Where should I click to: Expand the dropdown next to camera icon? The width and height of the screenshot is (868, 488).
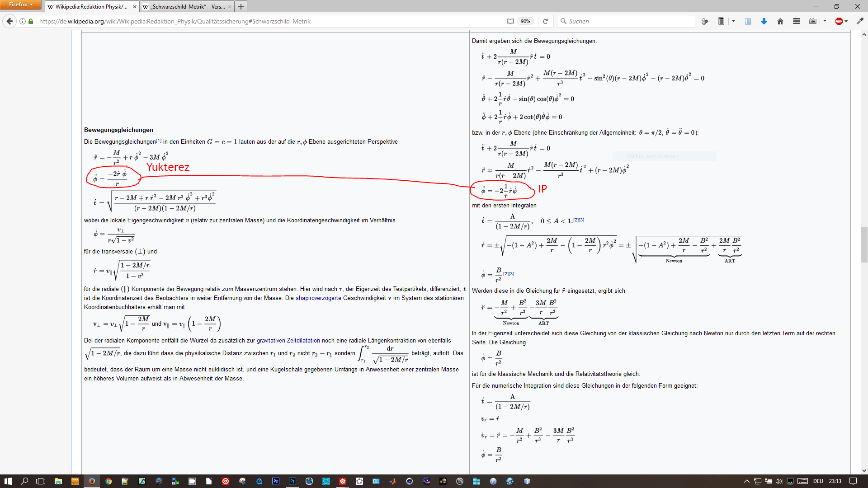[825, 21]
